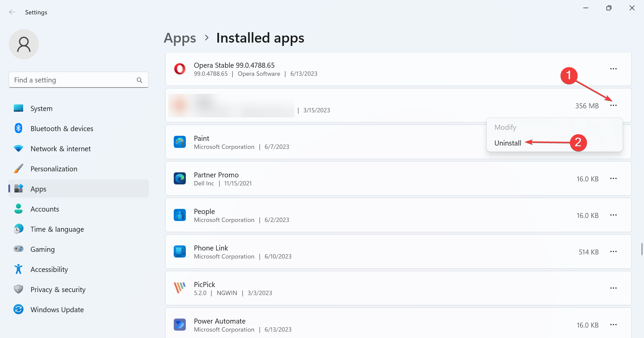Viewport: 644px width, 338px height.
Task: Click the Bluetooth icon in sidebar
Action: pos(18,128)
